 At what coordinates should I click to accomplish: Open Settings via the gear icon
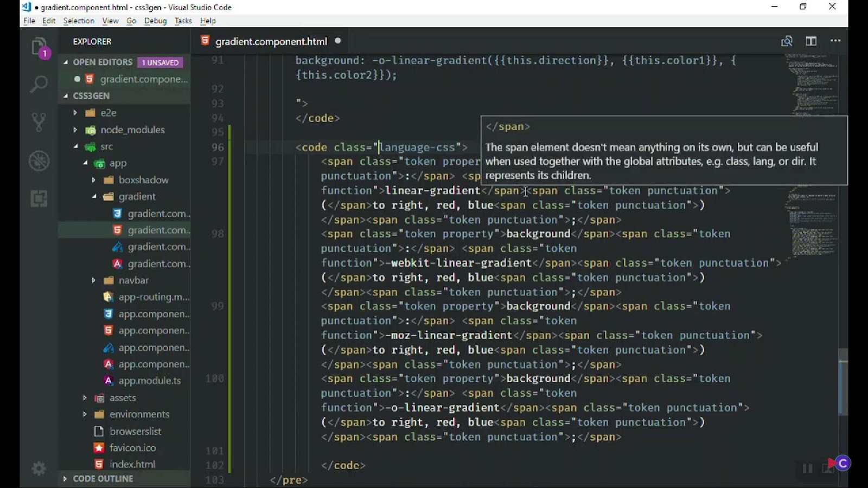coord(38,467)
